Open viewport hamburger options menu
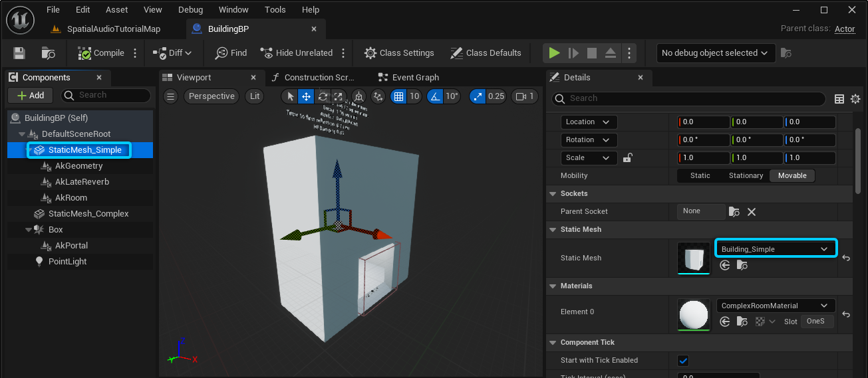 171,96
